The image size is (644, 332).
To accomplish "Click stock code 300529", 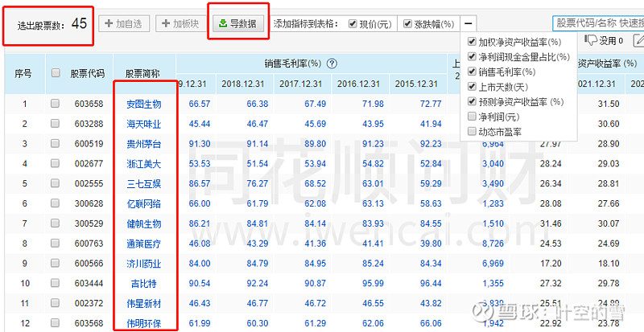I will pyautogui.click(x=89, y=223).
